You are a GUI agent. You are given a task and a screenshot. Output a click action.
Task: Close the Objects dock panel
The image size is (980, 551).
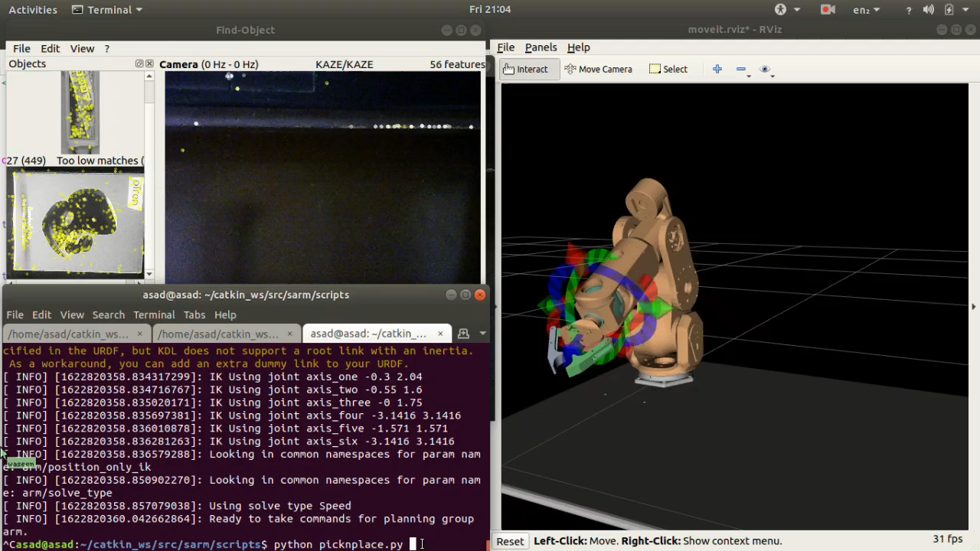coord(149,64)
